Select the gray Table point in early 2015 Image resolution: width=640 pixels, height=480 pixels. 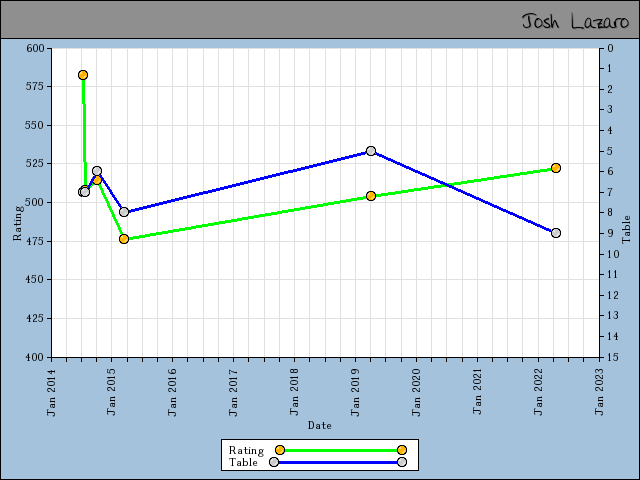point(124,212)
